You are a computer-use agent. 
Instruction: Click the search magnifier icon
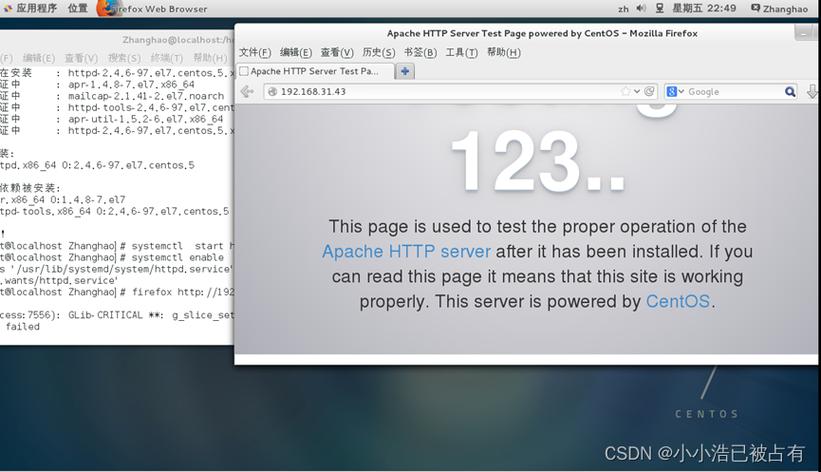point(790,92)
